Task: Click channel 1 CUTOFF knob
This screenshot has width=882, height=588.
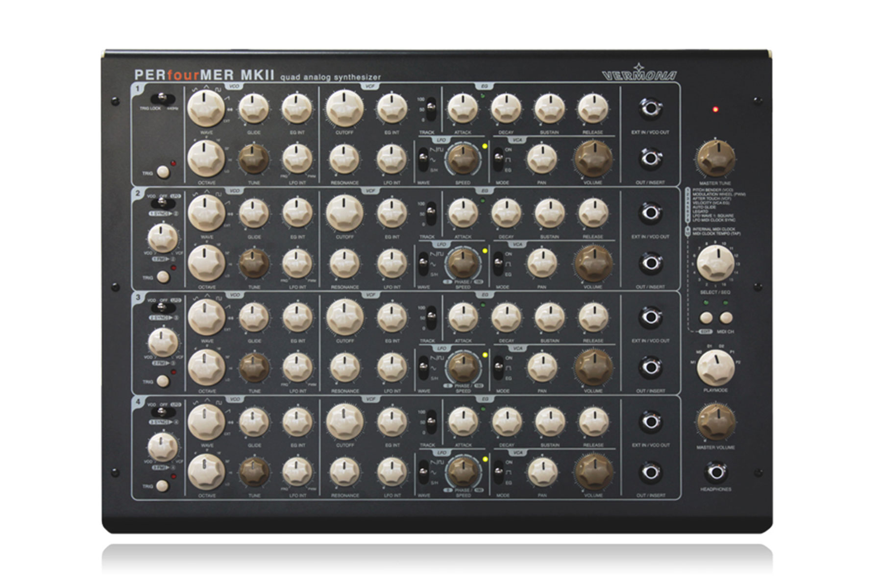Action: point(345,108)
